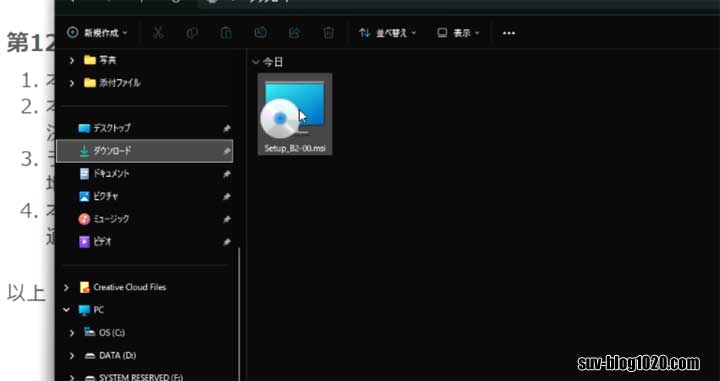Click the Paste clipboard icon

(226, 33)
